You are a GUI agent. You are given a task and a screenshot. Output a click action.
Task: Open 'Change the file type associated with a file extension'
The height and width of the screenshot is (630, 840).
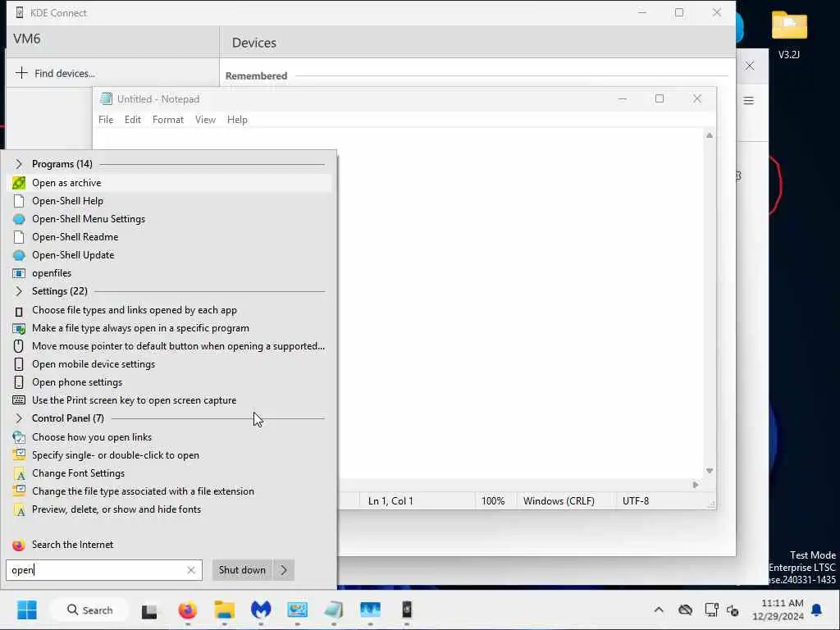171,491
